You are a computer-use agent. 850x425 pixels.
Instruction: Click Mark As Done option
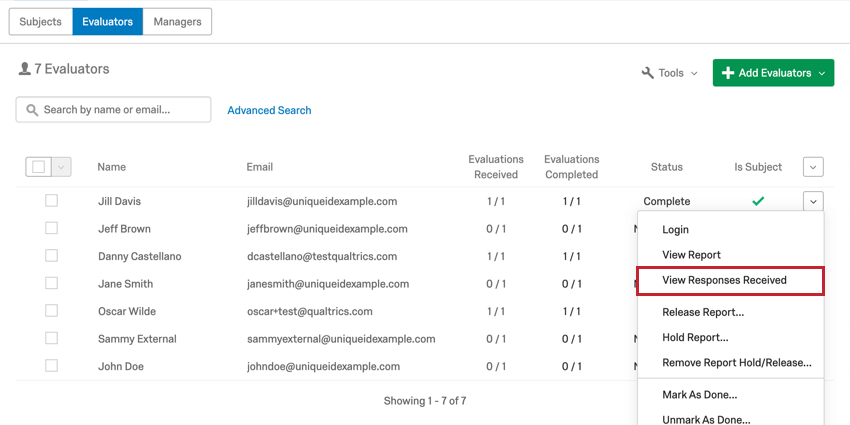tap(699, 395)
